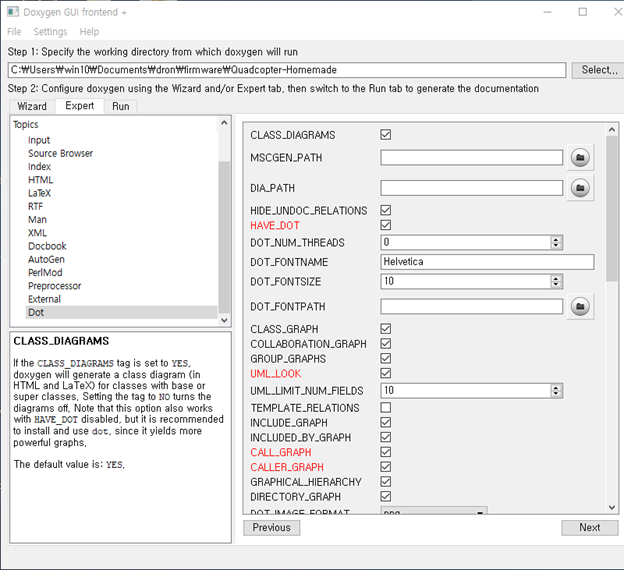The height and width of the screenshot is (570, 624).
Task: Select Index topic
Action: click(x=39, y=166)
